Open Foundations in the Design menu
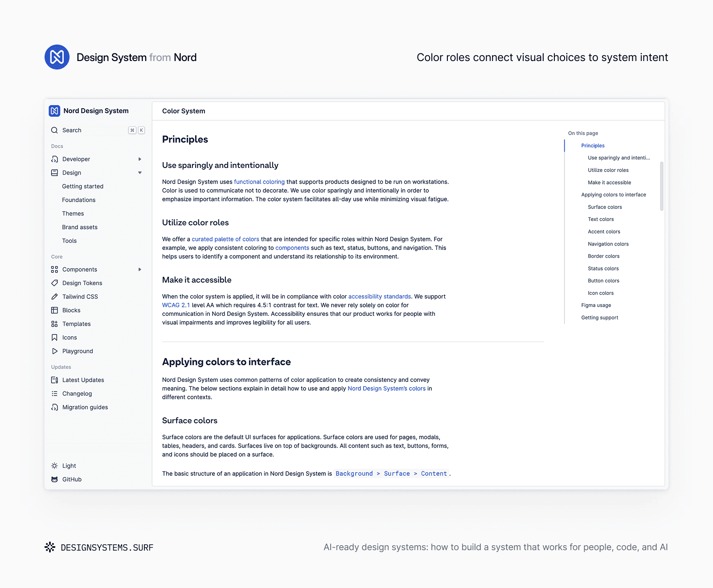The height and width of the screenshot is (588, 713). pyautogui.click(x=79, y=200)
